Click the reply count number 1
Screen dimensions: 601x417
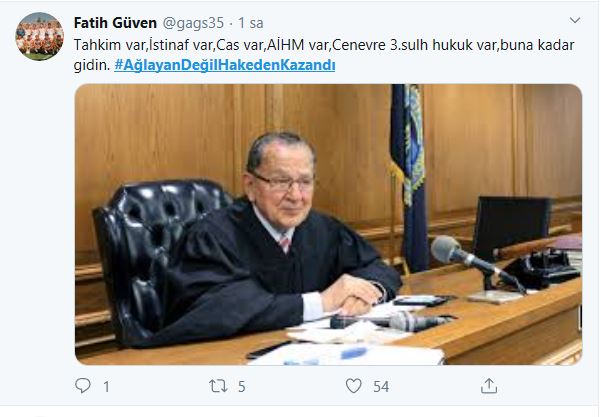107,386
